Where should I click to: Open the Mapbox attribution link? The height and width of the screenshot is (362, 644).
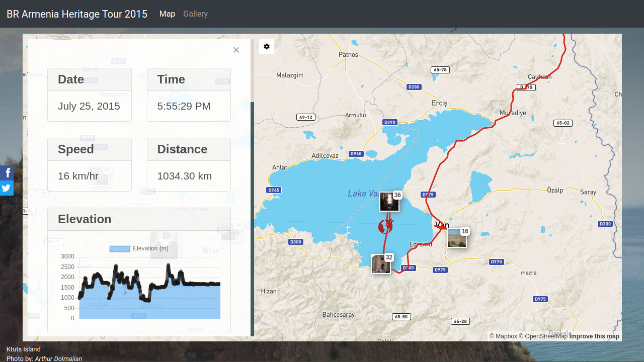[x=503, y=336]
